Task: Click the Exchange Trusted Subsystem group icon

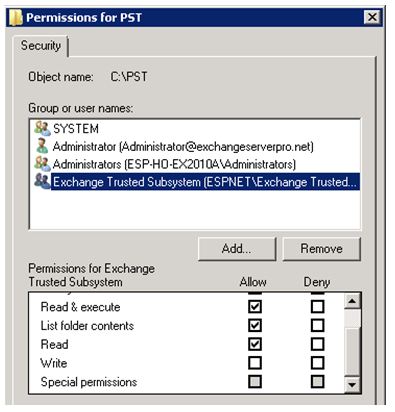Action: (x=42, y=181)
